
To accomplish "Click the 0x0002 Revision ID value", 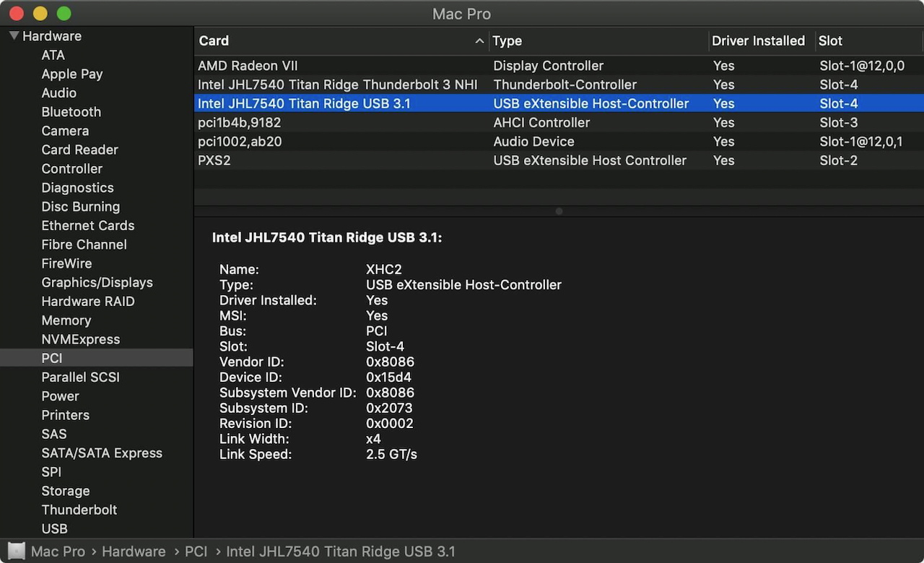I will 390,424.
